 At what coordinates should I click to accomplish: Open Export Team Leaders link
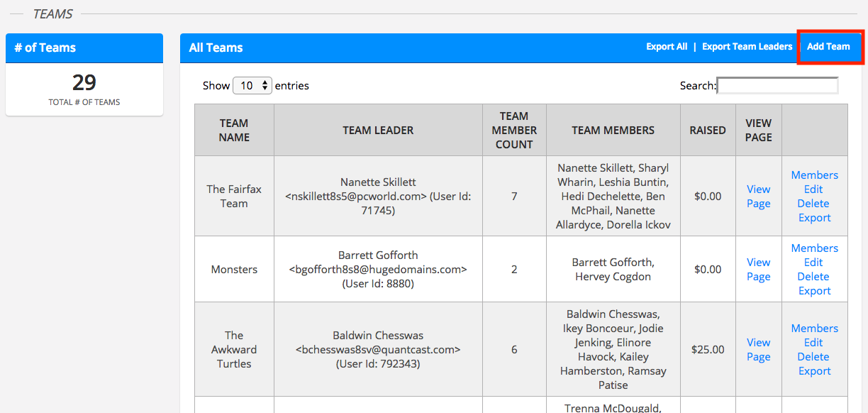[747, 47]
